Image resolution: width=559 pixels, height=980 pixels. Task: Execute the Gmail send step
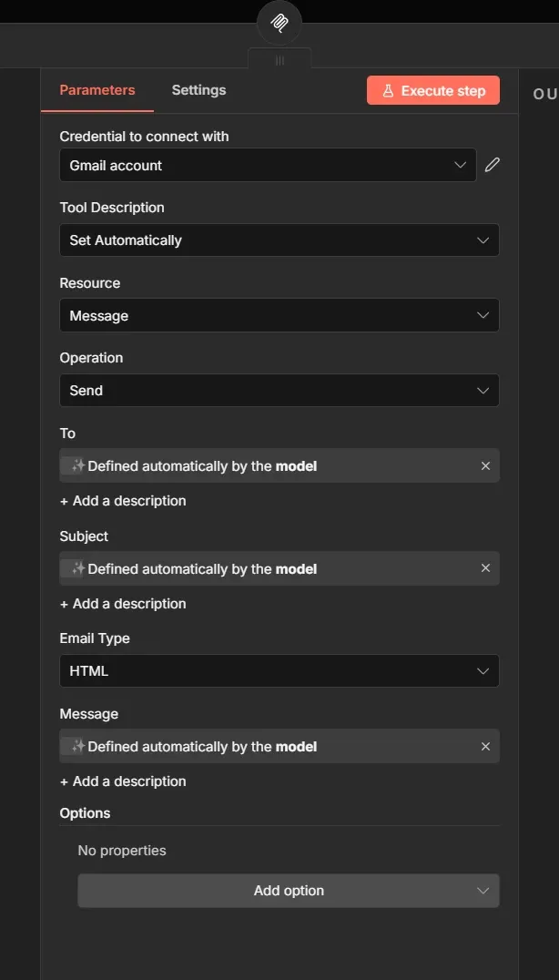[x=432, y=90]
